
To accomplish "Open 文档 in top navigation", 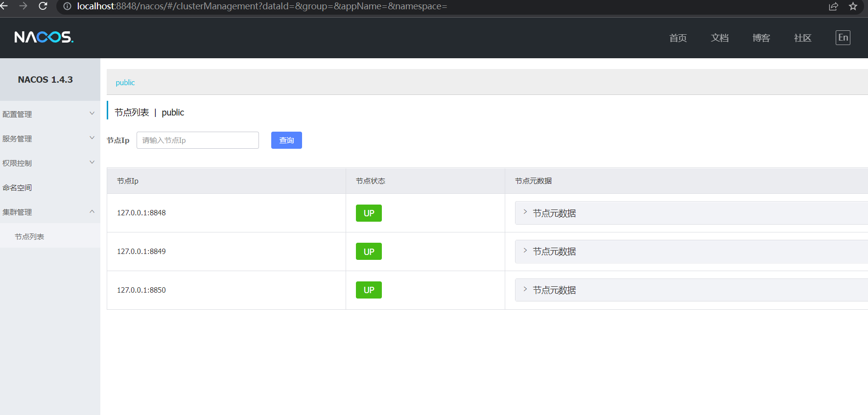I will (x=720, y=38).
